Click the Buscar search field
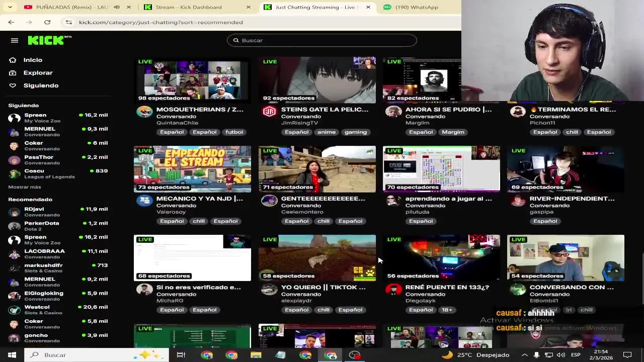The height and width of the screenshot is (362, 644). [x=322, y=40]
